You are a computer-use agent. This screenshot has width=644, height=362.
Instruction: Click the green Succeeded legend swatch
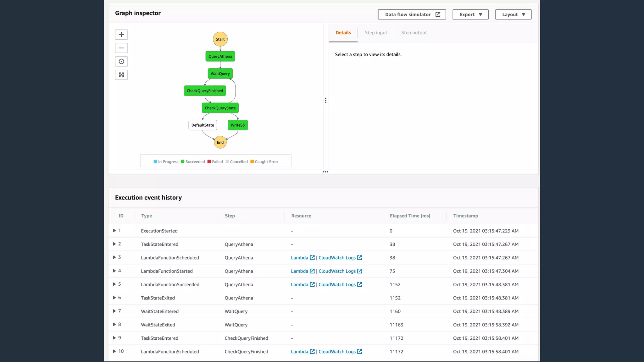pyautogui.click(x=182, y=162)
